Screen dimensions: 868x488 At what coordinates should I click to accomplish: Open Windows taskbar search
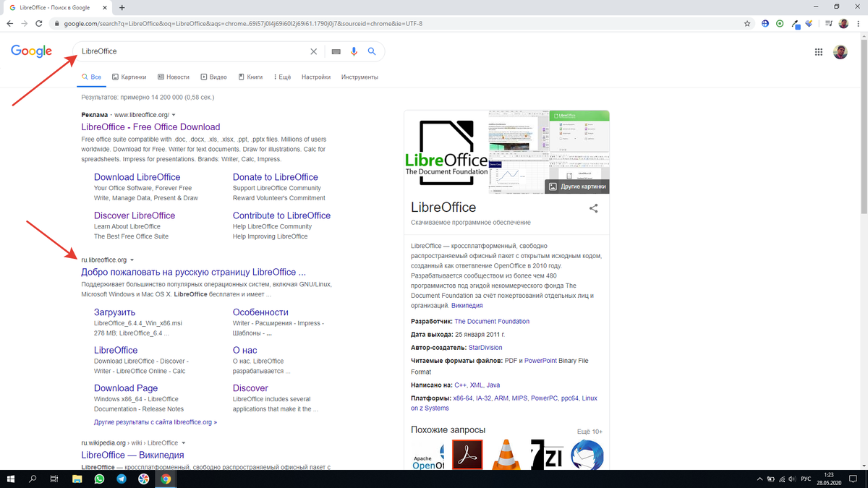[x=33, y=479]
